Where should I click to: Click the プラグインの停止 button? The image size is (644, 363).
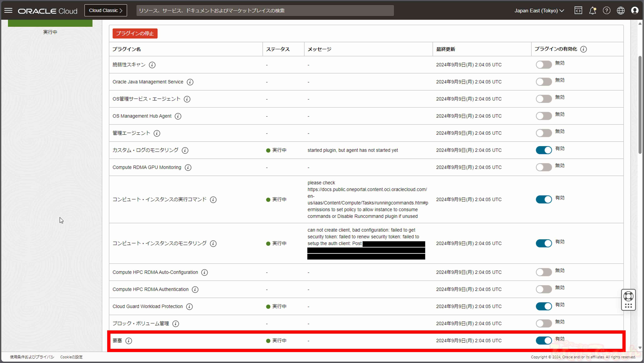(x=135, y=34)
